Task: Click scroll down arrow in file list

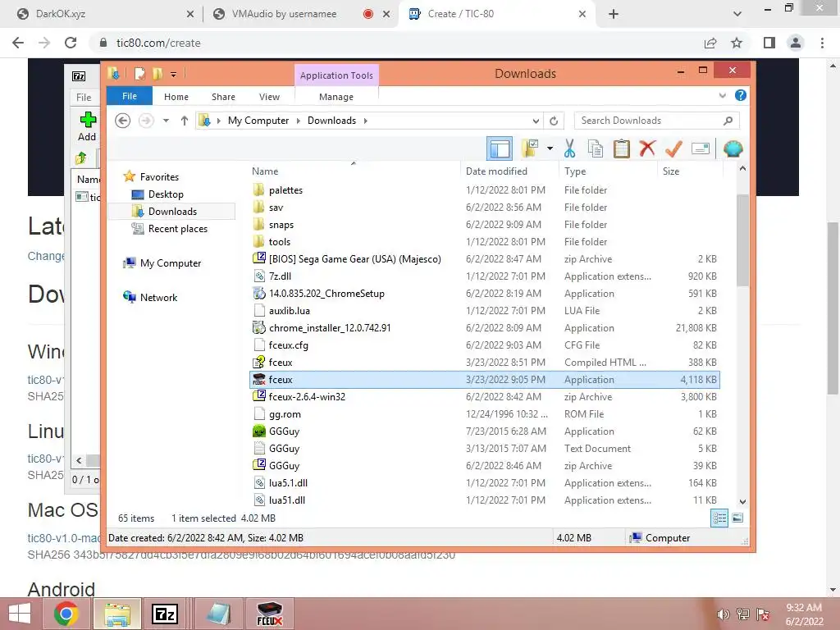Action: point(742,501)
